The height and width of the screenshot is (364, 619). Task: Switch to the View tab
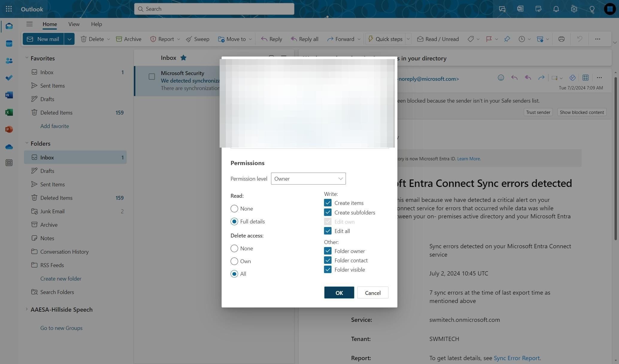74,24
